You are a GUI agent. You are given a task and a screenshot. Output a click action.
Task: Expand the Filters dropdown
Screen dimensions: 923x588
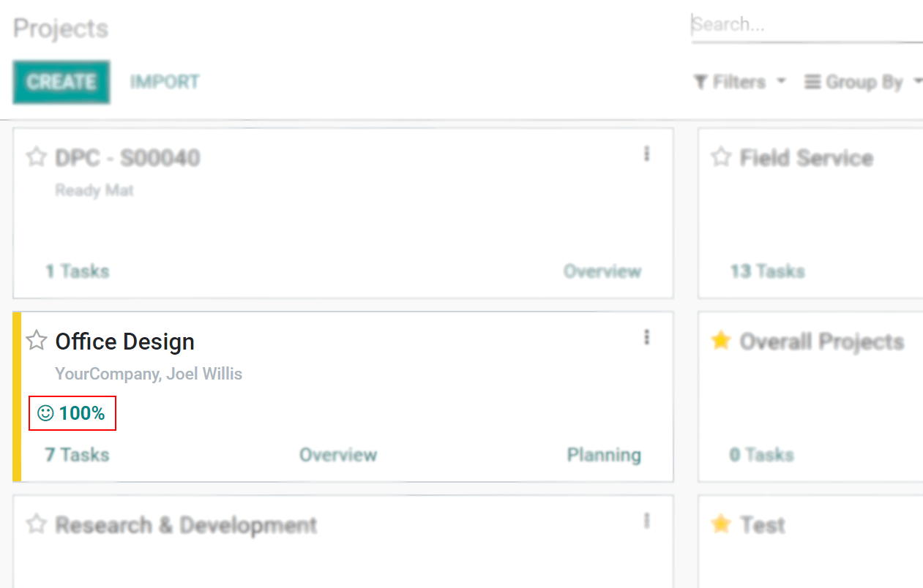740,82
